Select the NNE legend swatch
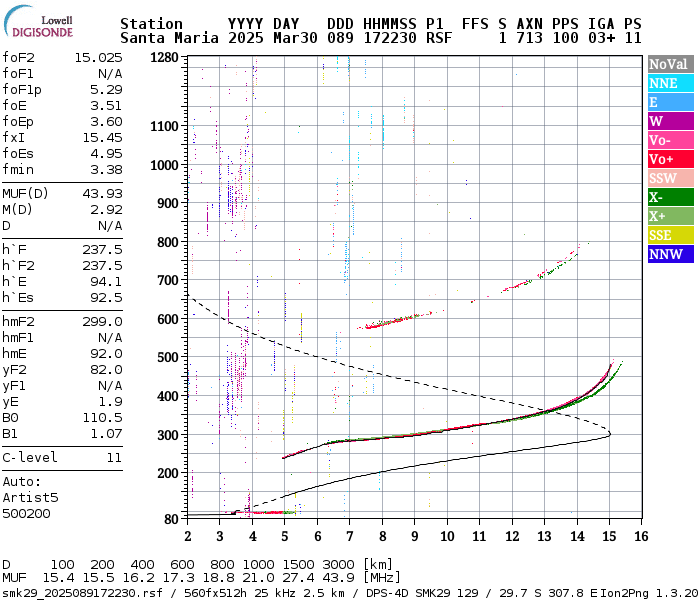700x600 pixels. 671,83
